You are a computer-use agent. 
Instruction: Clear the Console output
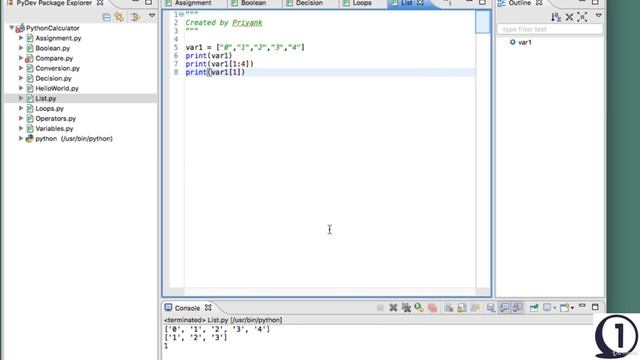(449, 308)
